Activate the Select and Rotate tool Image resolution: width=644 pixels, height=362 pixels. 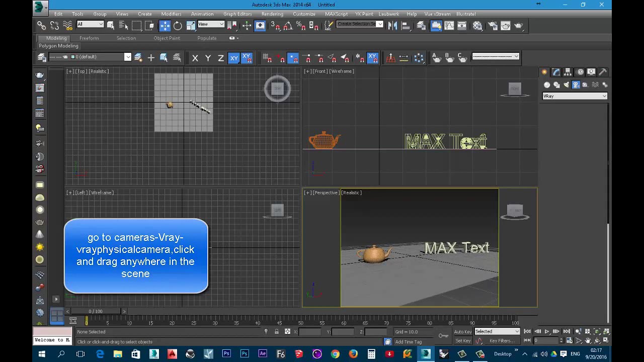(178, 25)
